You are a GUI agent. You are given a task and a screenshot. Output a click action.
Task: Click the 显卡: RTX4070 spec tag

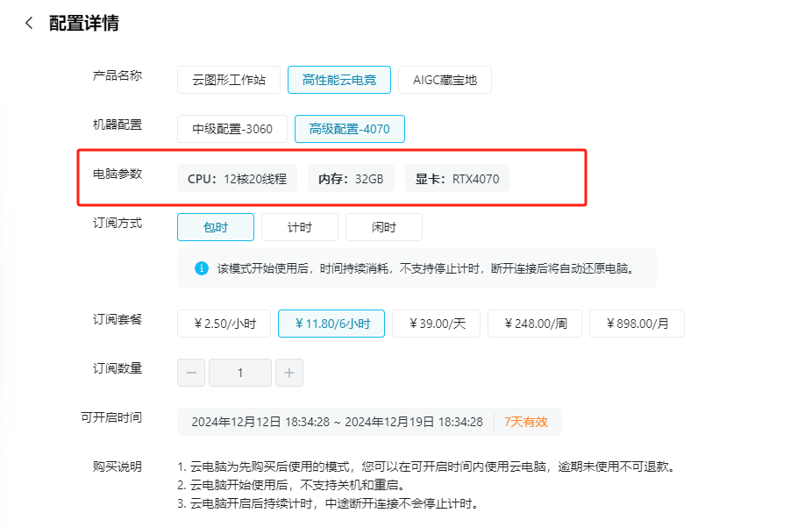point(457,179)
